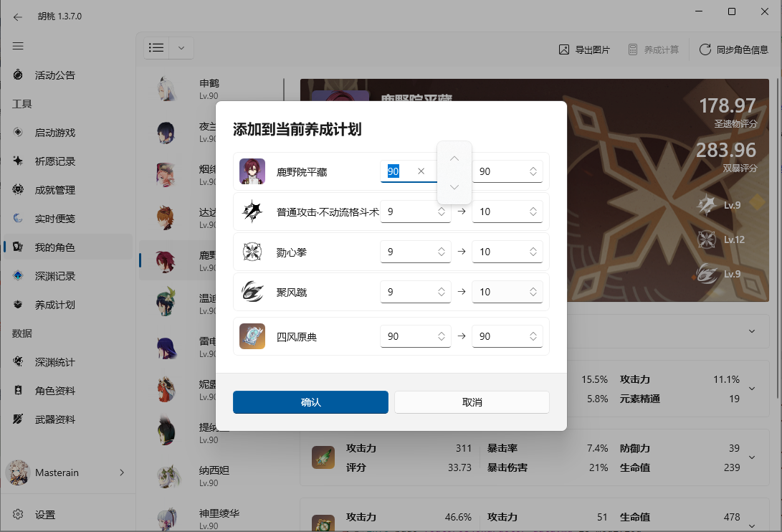Click the 四风原典 target level field
Image resolution: width=782 pixels, height=532 pixels.
tap(507, 336)
